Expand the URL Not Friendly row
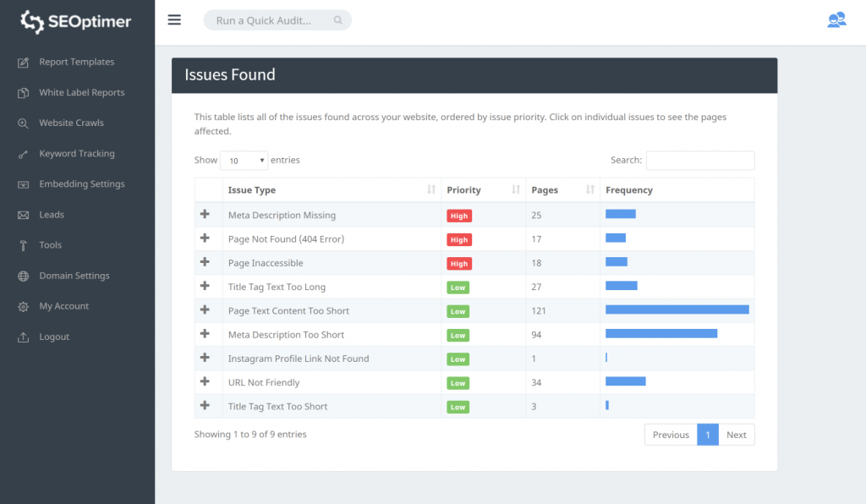The image size is (866, 504). pos(205,382)
